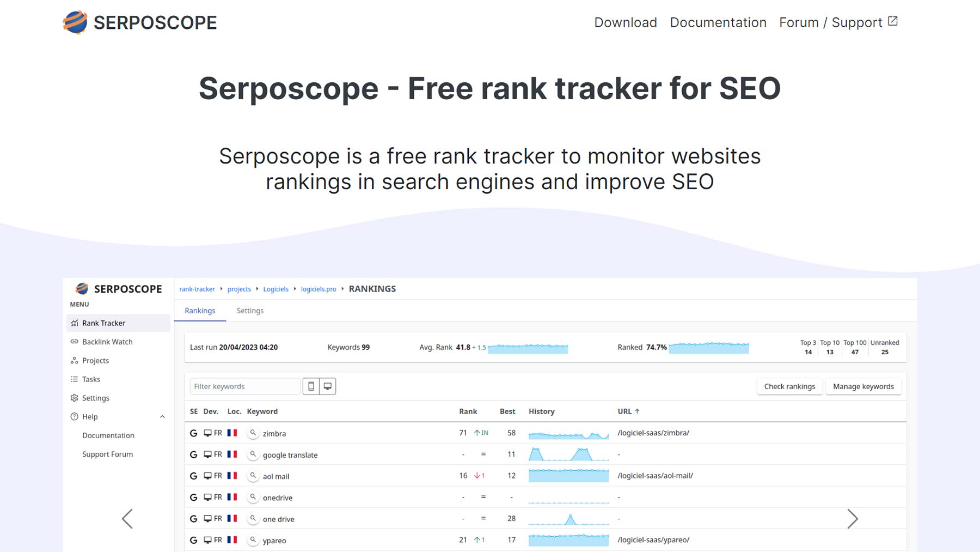Click Backlink Watch link icon in sidebar
Viewport: 980px width, 552px height.
pyautogui.click(x=75, y=342)
